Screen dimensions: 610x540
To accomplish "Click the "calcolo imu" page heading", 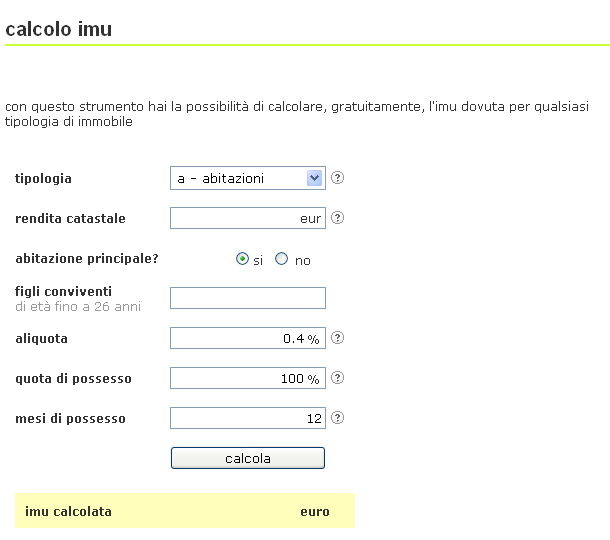I will coord(59,29).
